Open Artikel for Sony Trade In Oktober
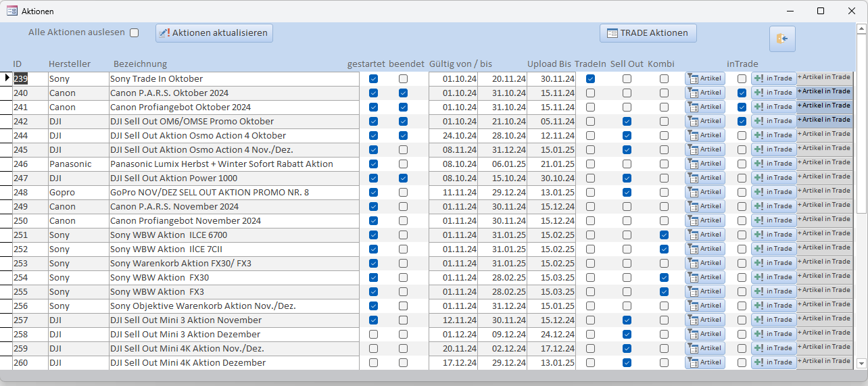The image size is (868, 386). coord(704,78)
